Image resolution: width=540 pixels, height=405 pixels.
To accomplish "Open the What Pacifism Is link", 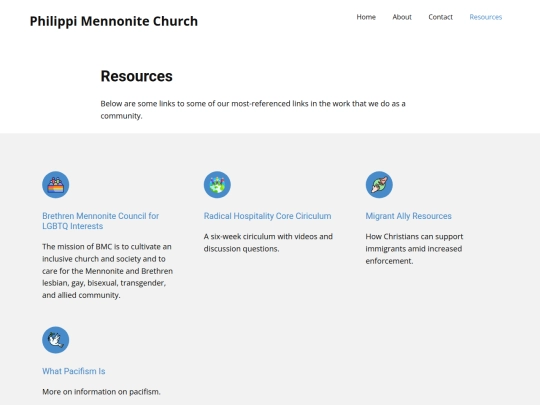I will [x=74, y=371].
